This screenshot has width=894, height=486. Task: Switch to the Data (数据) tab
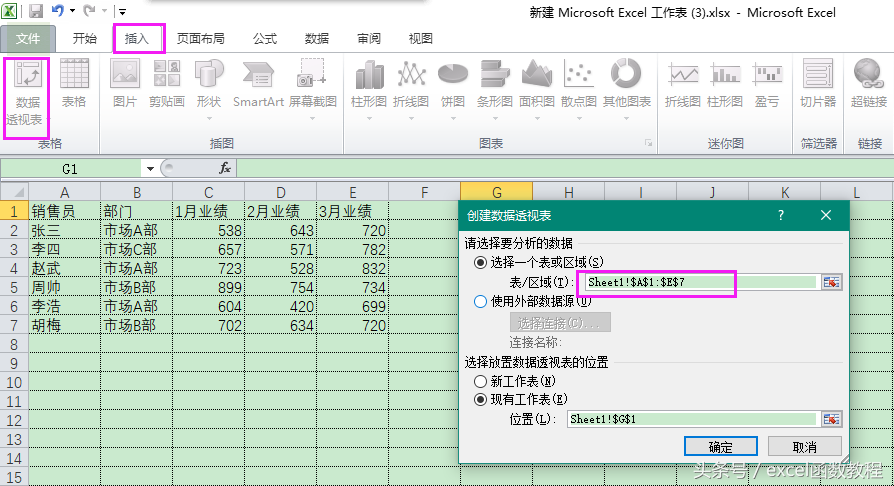pyautogui.click(x=316, y=38)
